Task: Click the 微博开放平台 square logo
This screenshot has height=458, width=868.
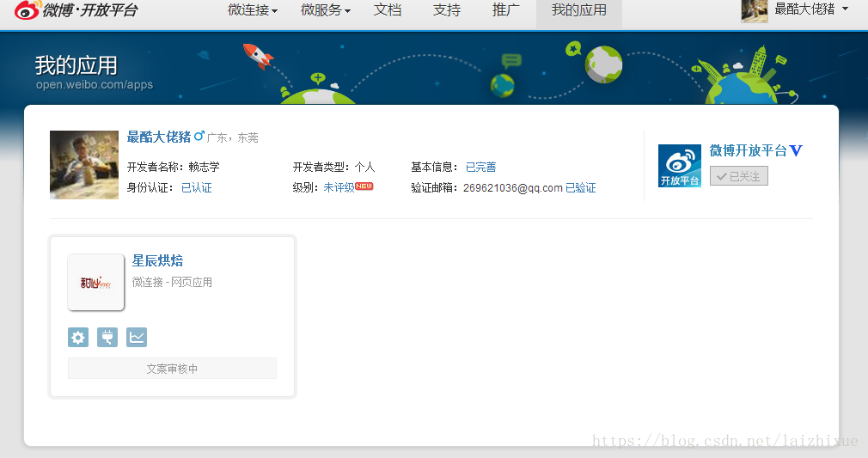Action: pyautogui.click(x=680, y=166)
